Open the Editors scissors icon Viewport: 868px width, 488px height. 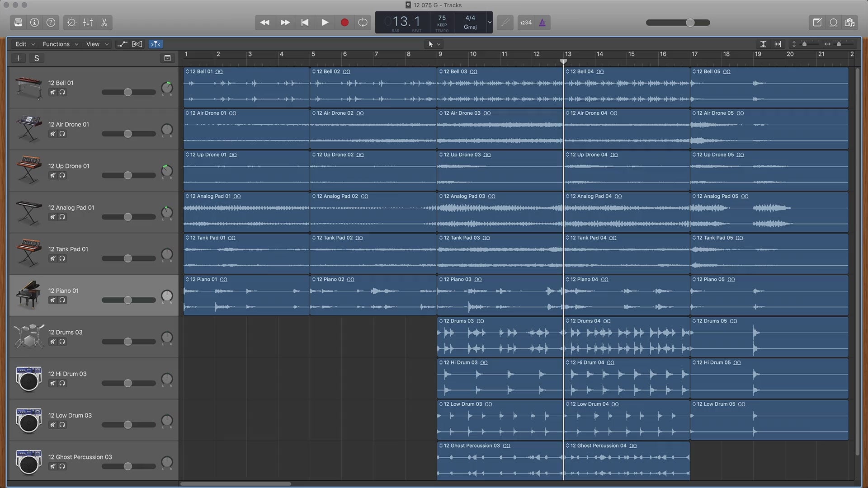click(104, 22)
